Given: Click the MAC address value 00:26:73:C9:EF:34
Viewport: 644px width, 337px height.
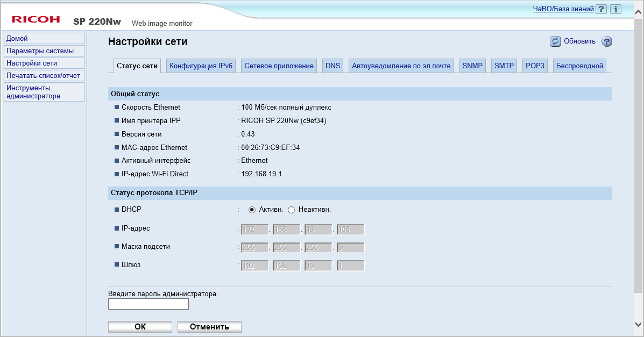Looking at the screenshot, I should [x=270, y=147].
